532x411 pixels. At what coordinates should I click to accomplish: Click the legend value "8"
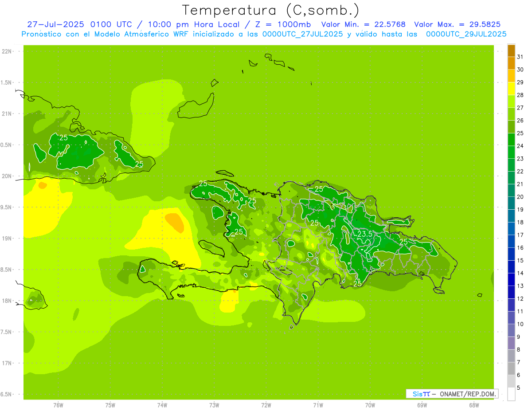519,350
